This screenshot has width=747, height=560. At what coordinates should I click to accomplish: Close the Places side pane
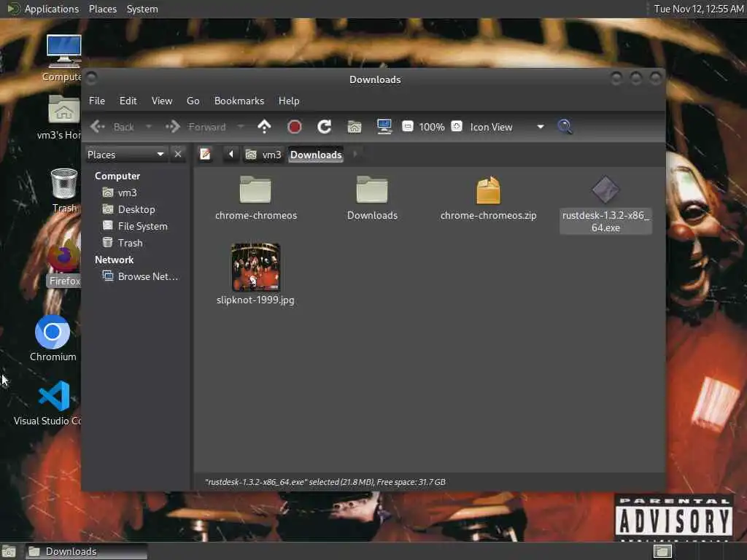tap(178, 155)
